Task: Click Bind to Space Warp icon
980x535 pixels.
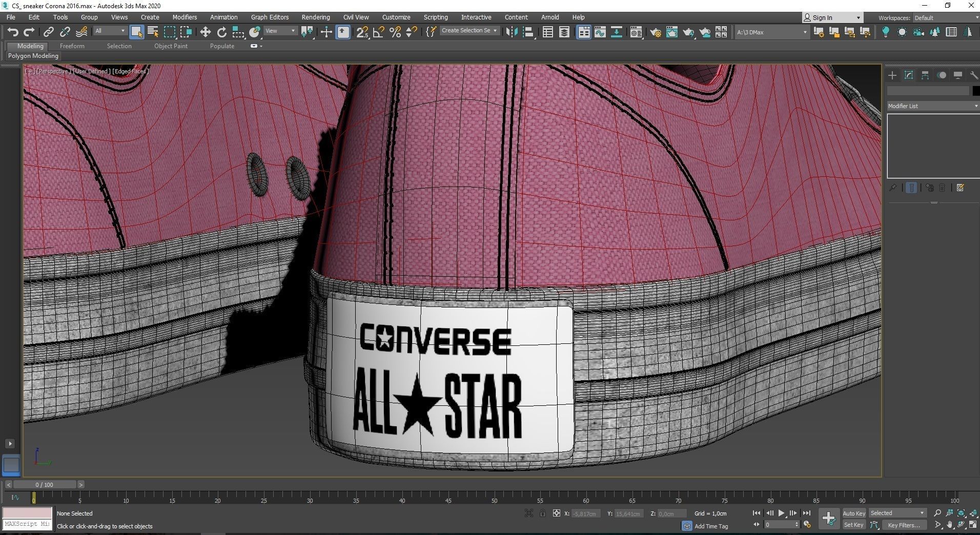Action: click(x=81, y=32)
